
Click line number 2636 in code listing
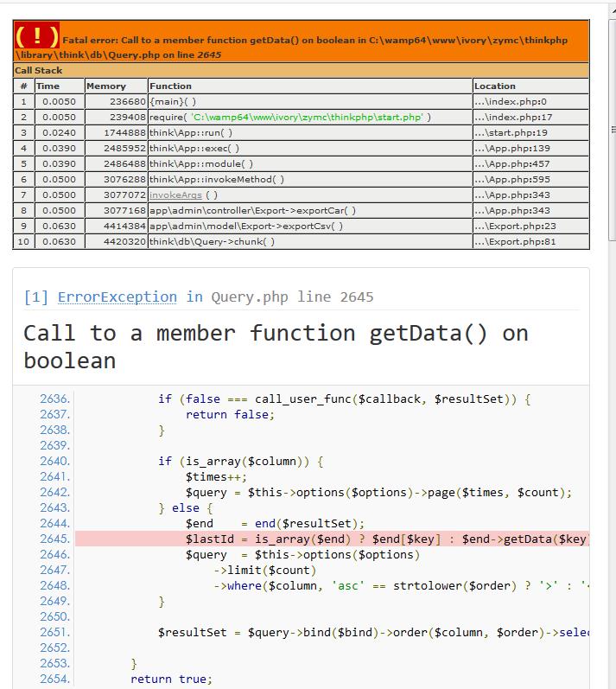54,399
